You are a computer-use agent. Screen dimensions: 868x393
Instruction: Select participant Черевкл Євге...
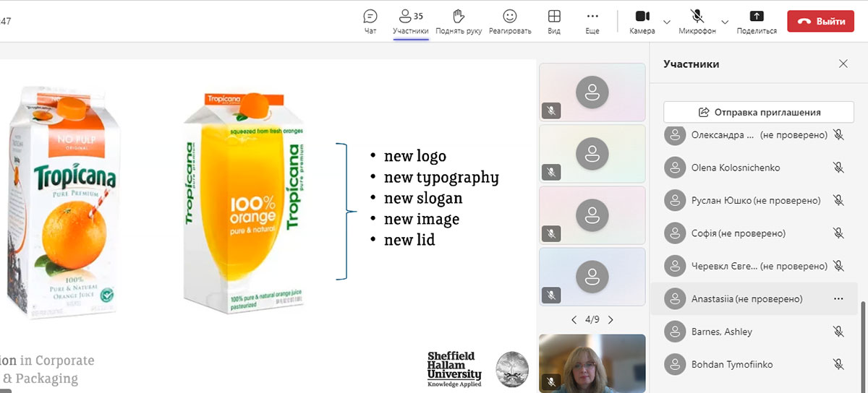point(754,266)
